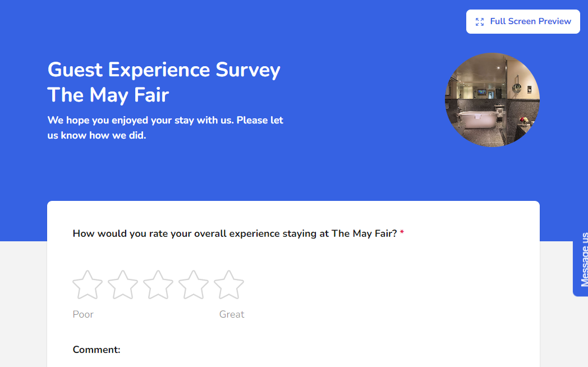Click the "The May Fair" title line
This screenshot has height=367, width=588.
pos(108,95)
